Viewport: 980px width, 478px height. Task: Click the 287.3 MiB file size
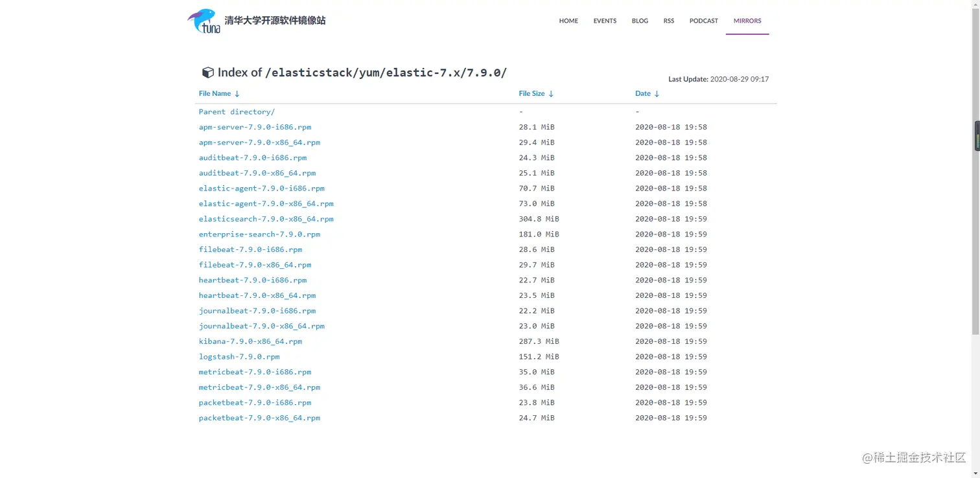coord(539,341)
